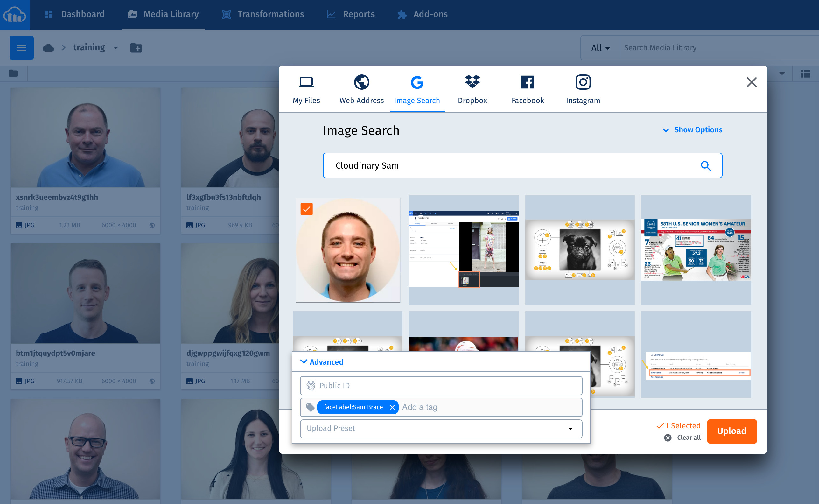819x504 pixels.
Task: Switch to list view icon
Action: (x=805, y=74)
